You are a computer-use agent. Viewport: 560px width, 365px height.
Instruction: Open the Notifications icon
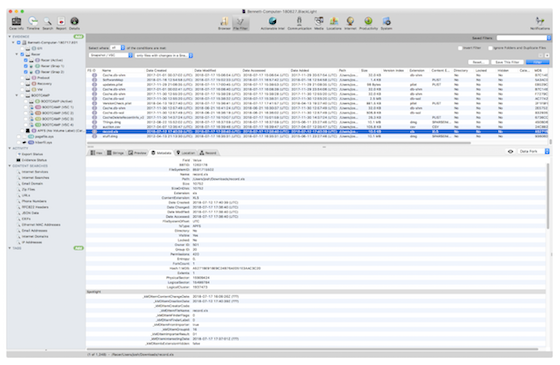[540, 21]
